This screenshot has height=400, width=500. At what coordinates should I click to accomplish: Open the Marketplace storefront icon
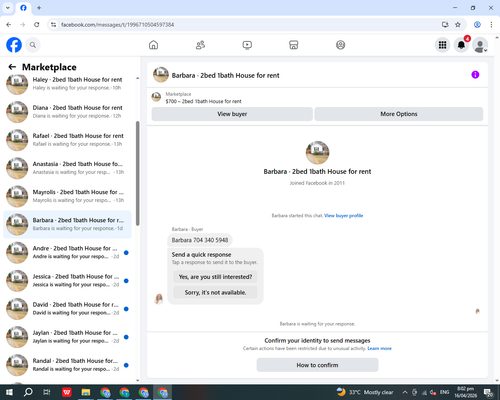tap(294, 45)
